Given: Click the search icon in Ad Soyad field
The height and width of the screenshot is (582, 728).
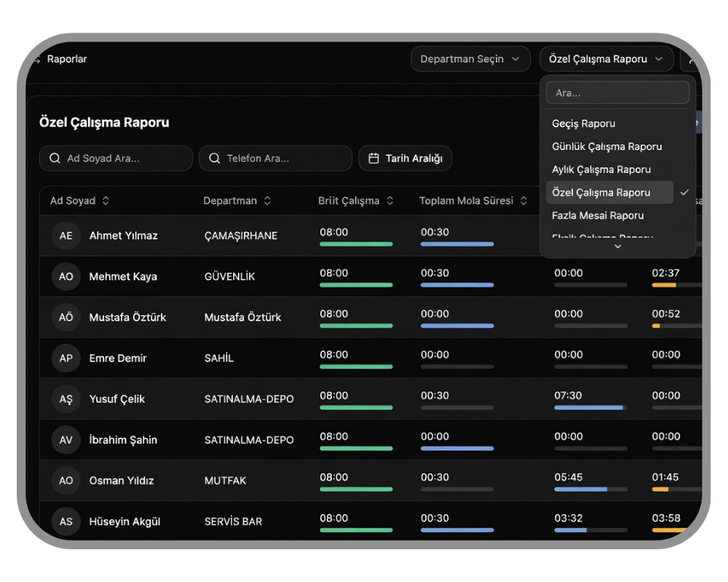Looking at the screenshot, I should coord(55,159).
